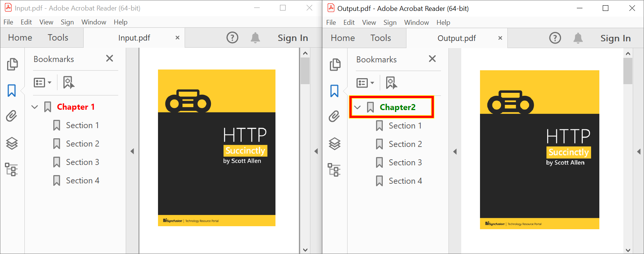Select the Output.pdf document tab
Viewport: 644px width, 254px height.
[x=457, y=38]
